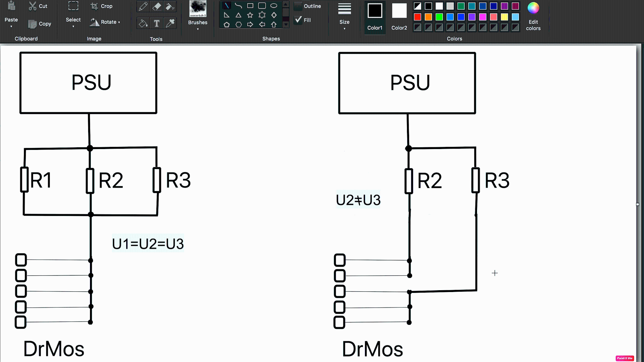Activate the Text tool
This screenshot has height=362, width=644.
[156, 23]
